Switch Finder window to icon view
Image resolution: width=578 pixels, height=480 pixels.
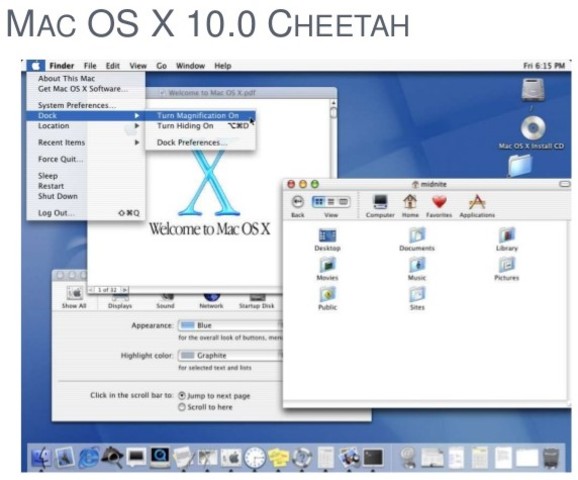[319, 202]
